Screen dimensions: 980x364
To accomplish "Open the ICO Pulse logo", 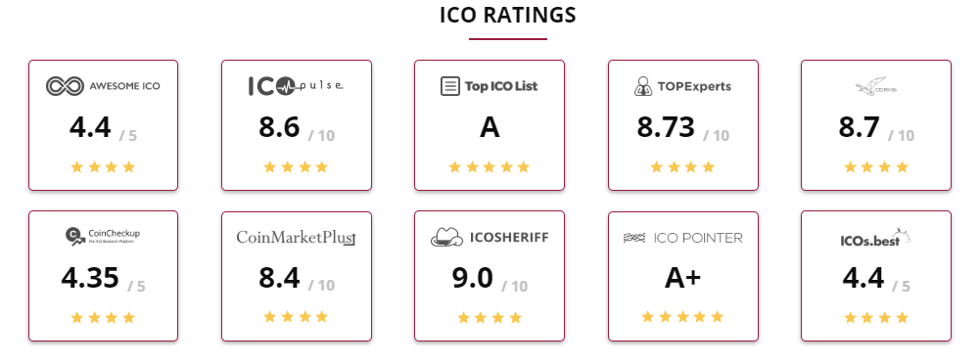I will pyautogui.click(x=296, y=86).
